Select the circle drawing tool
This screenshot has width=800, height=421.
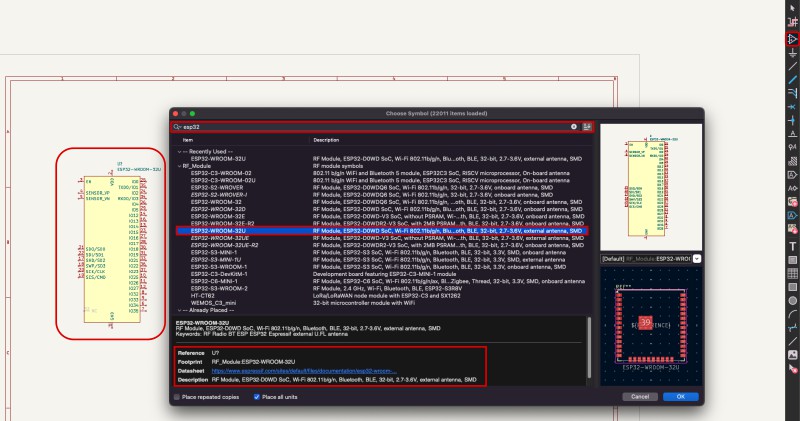pos(792,301)
